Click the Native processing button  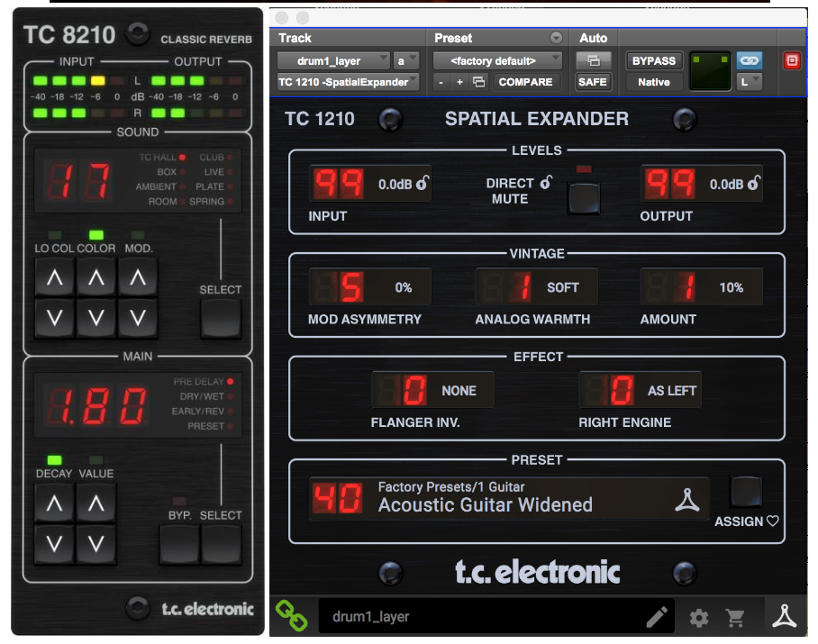tap(654, 82)
